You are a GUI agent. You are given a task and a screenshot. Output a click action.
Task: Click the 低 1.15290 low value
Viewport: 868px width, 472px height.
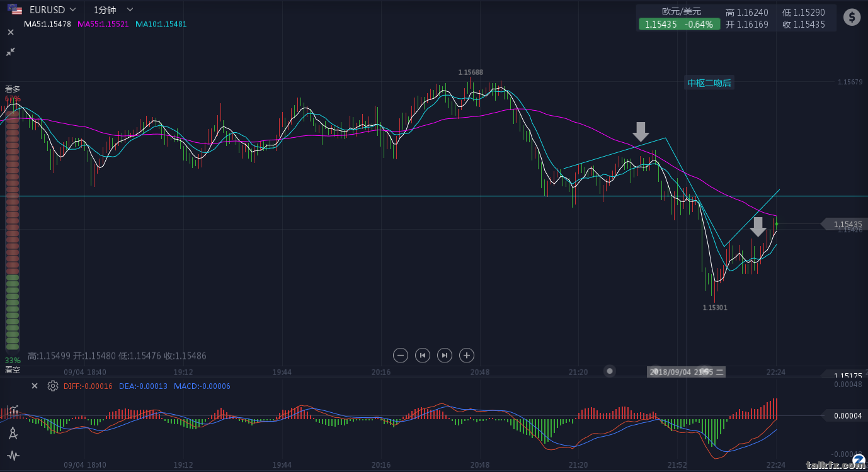804,13
